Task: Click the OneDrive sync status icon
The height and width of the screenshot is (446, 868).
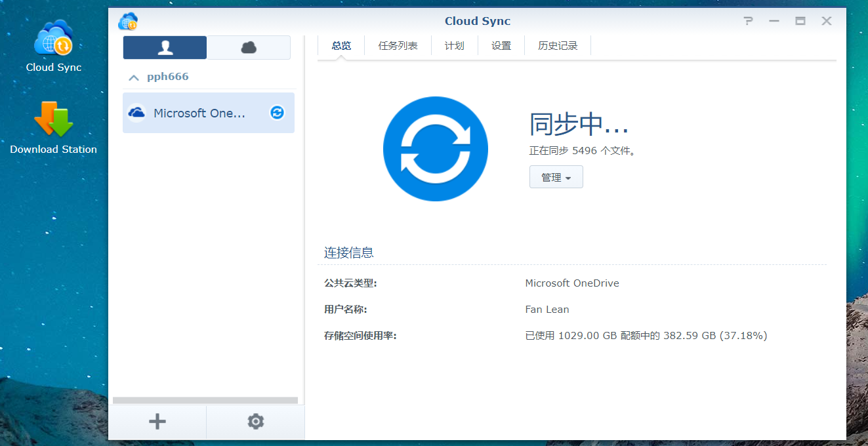Action: coord(278,113)
